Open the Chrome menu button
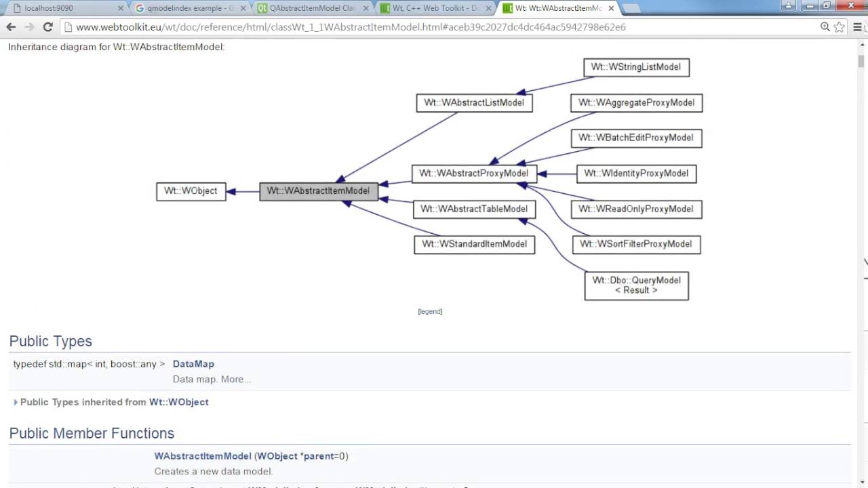Viewport: 868px width, 488px height. 858,27
